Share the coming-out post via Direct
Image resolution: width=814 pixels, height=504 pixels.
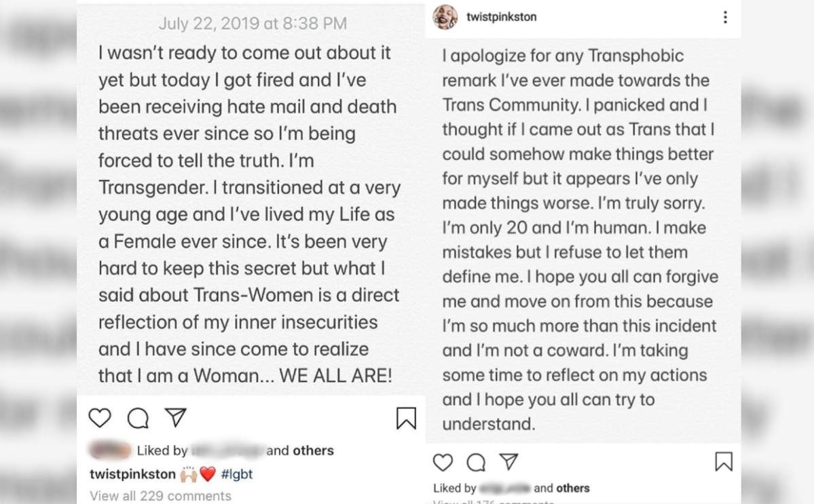click(x=177, y=418)
